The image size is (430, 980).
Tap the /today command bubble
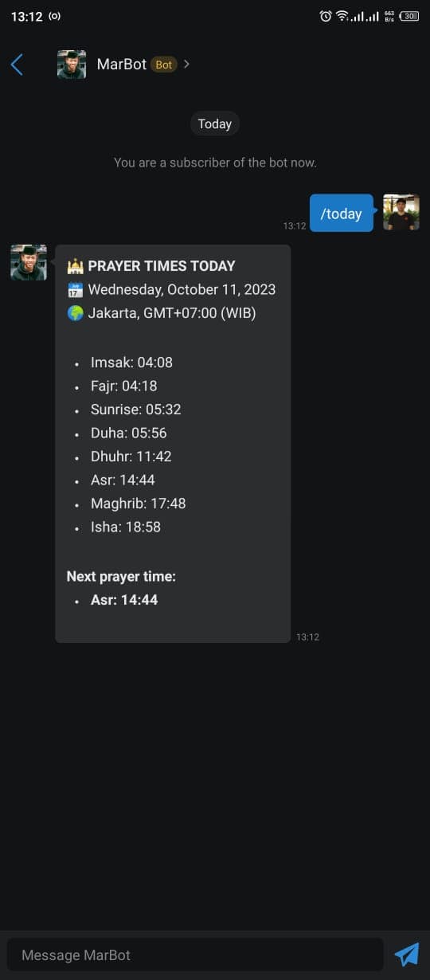point(342,213)
